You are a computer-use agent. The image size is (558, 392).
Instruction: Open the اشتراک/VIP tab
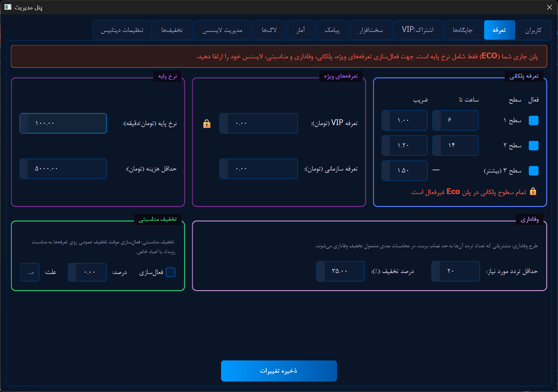418,30
